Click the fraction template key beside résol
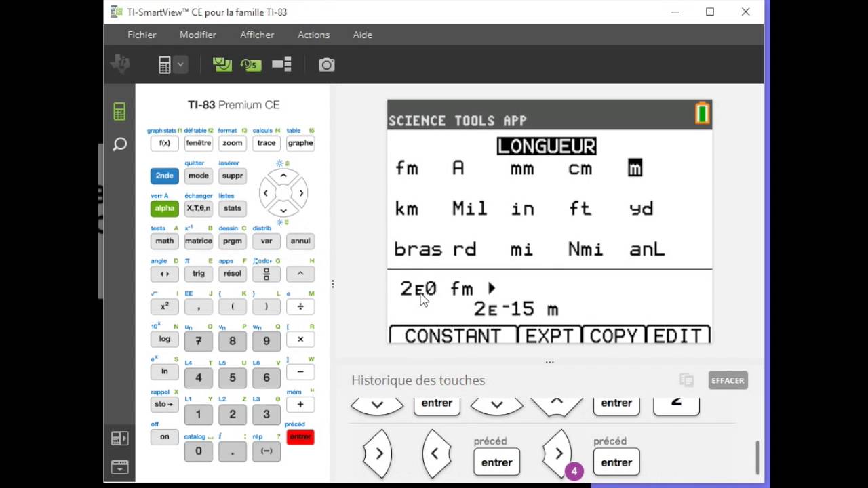Image resolution: width=868 pixels, height=488 pixels. pos(267,274)
